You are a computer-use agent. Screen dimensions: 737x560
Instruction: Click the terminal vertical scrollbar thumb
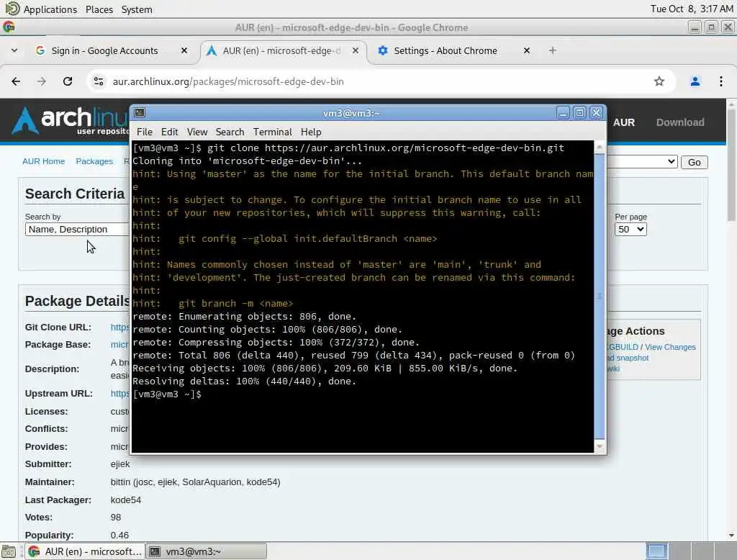pyautogui.click(x=600, y=297)
